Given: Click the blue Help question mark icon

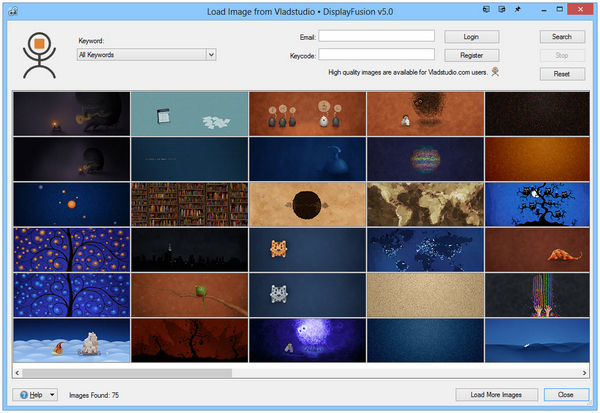Looking at the screenshot, I should click(24, 395).
